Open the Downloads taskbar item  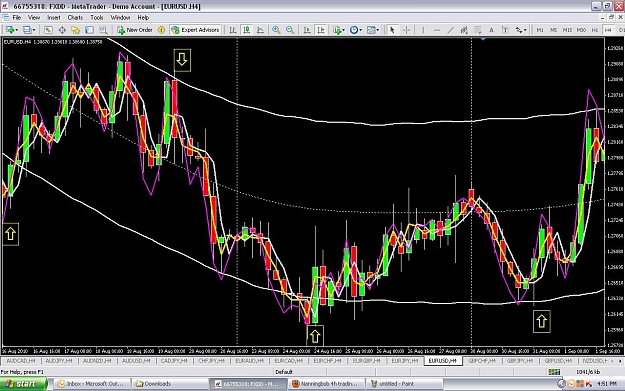169,384
